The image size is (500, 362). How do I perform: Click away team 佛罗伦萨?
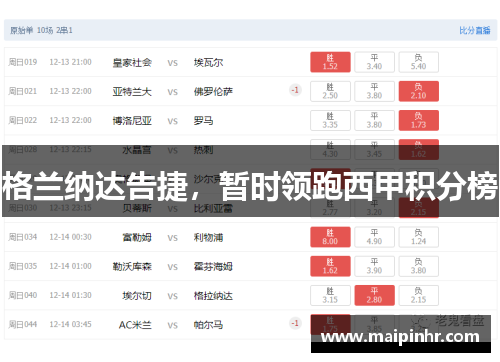213,91
